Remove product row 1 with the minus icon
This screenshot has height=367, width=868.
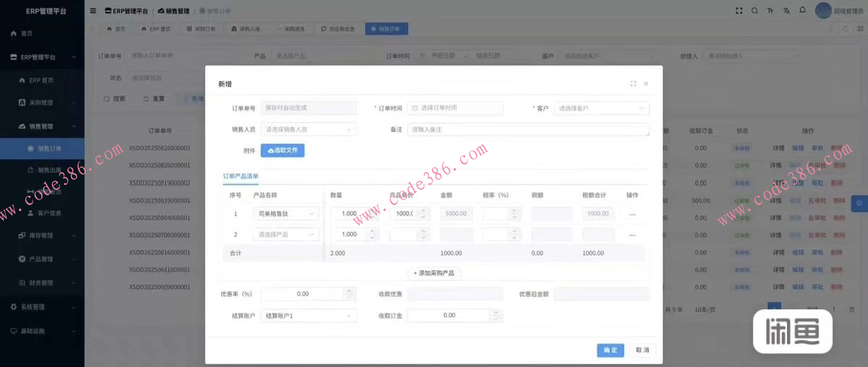coord(632,215)
